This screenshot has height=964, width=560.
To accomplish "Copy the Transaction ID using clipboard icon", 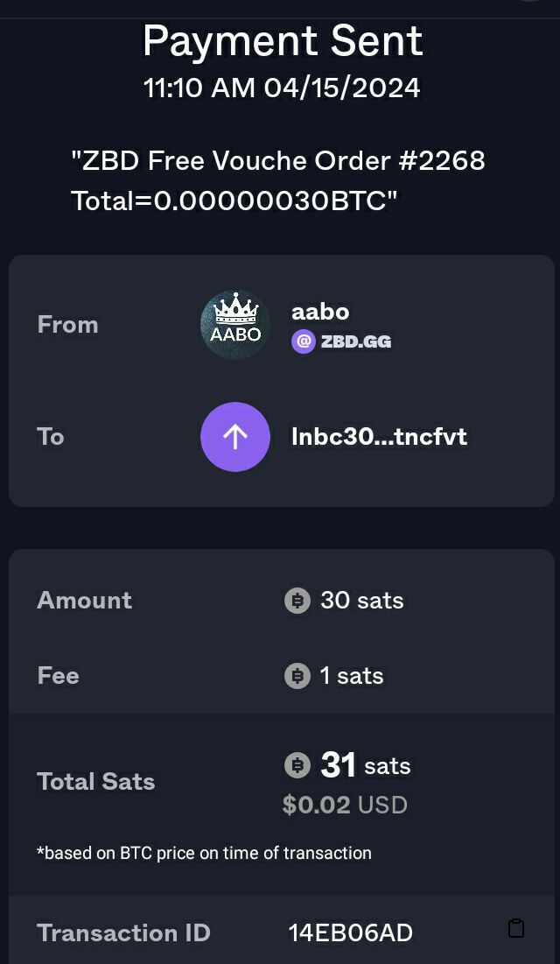I will [x=516, y=928].
